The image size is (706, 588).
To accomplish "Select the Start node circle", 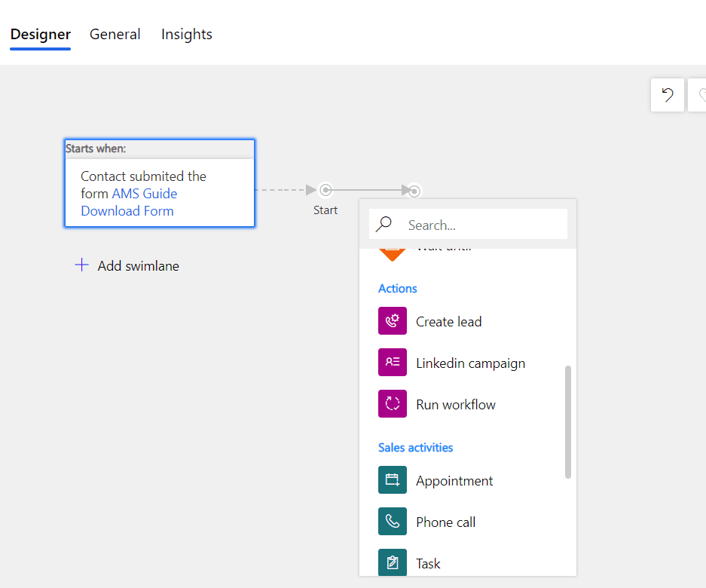I will (x=325, y=190).
